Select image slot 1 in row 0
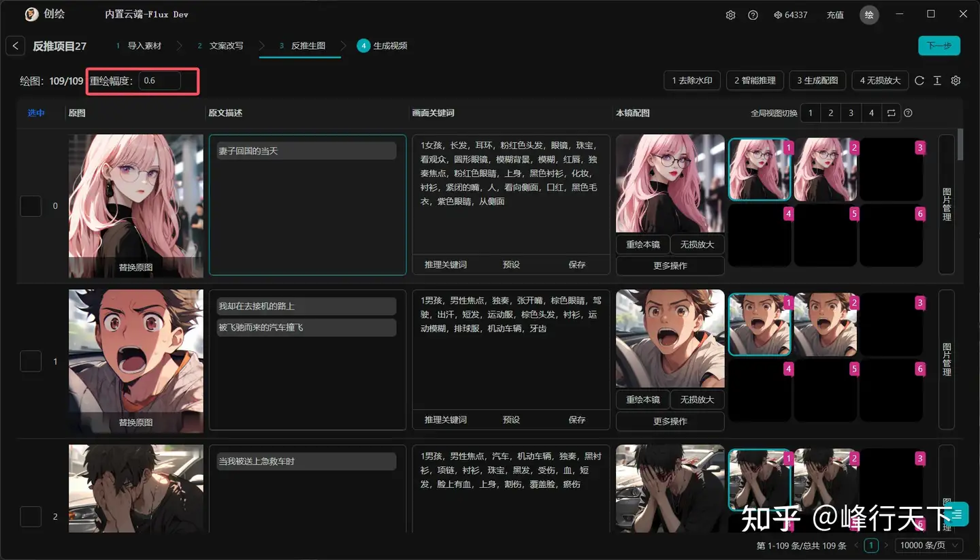 click(x=759, y=169)
